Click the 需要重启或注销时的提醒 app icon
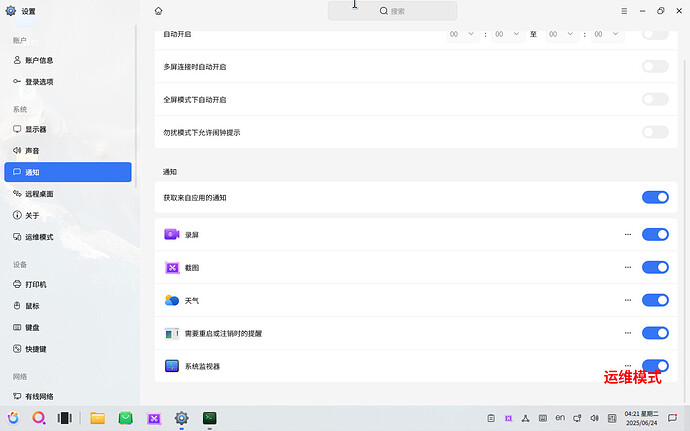The image size is (690, 431). point(172,333)
